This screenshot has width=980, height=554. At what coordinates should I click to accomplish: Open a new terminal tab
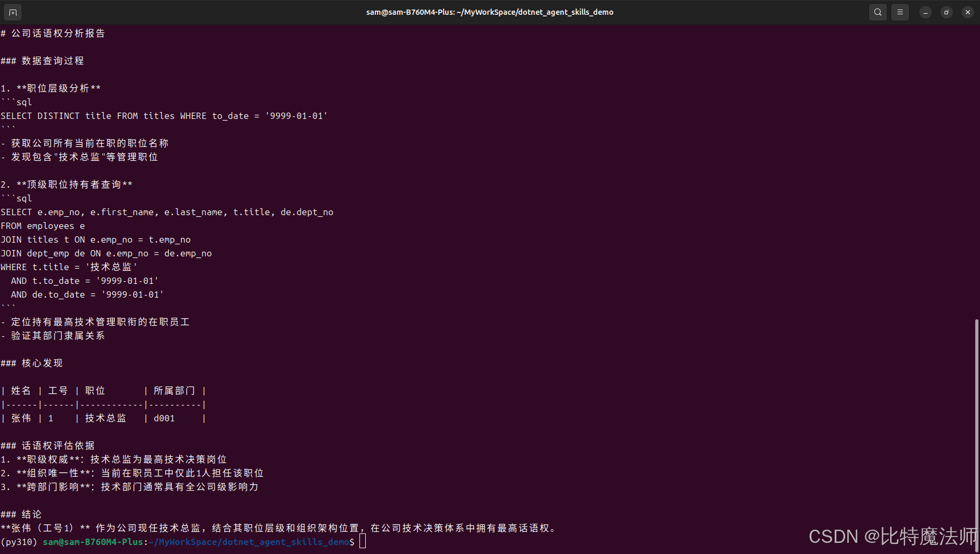[13, 12]
